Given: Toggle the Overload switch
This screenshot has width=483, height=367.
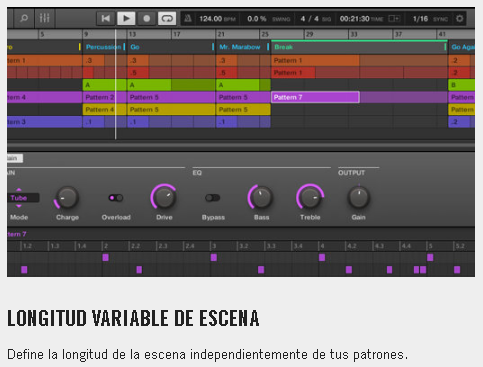Looking at the screenshot, I should pos(116,198).
